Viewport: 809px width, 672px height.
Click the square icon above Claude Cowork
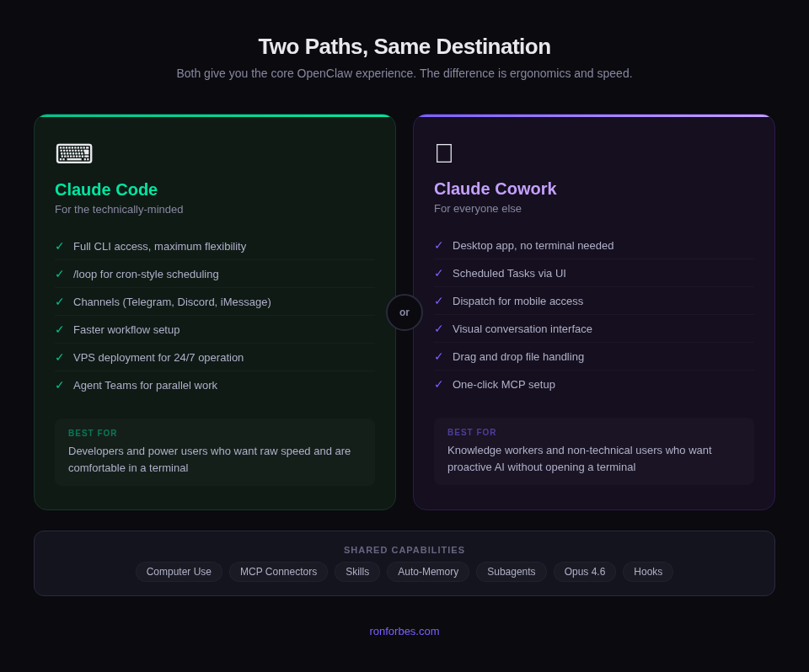[444, 152]
